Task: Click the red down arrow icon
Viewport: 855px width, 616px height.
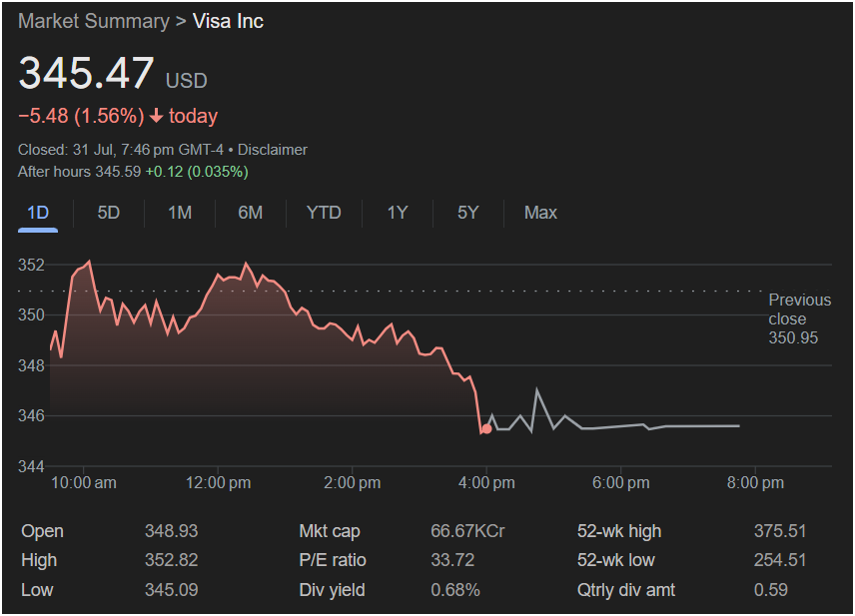Action: tap(157, 117)
